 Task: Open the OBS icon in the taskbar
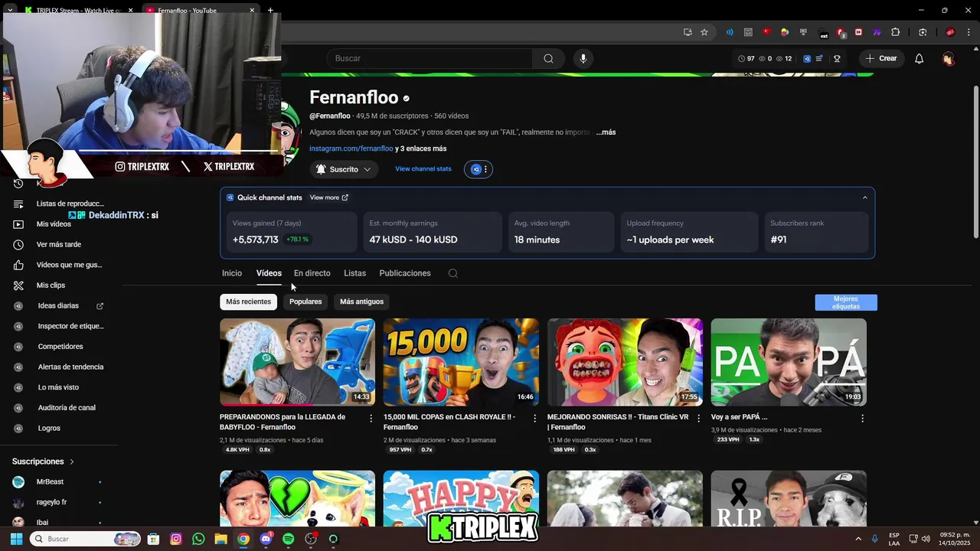311,539
